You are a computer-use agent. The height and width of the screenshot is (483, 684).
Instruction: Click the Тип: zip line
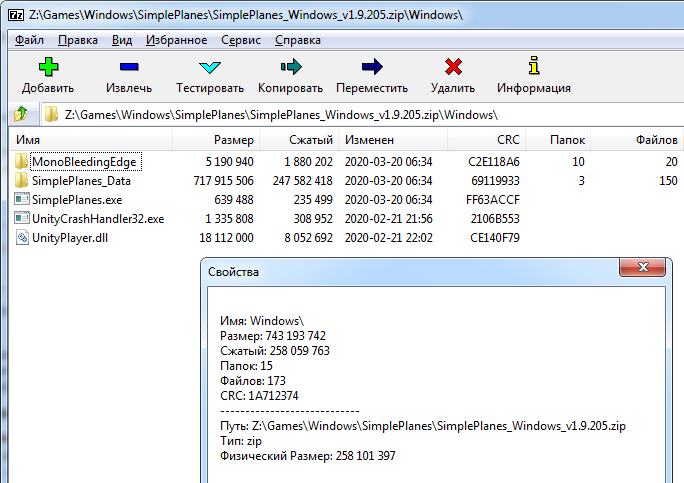pos(241,441)
